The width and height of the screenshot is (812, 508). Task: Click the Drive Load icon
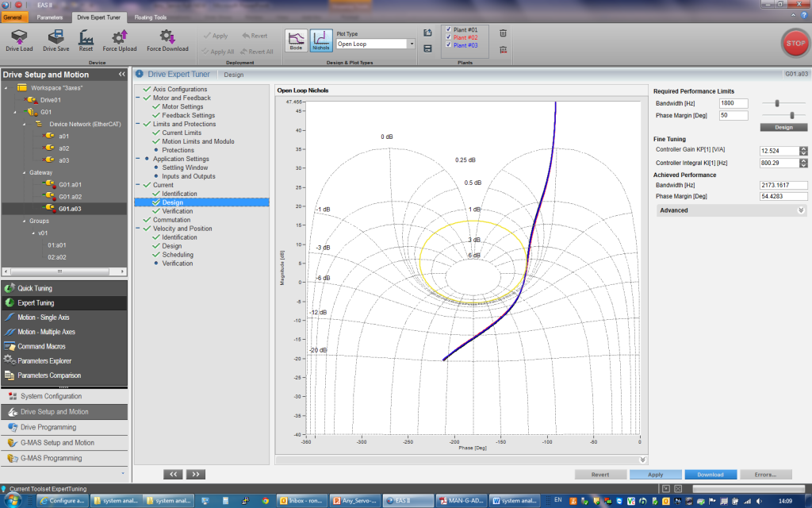coord(19,37)
